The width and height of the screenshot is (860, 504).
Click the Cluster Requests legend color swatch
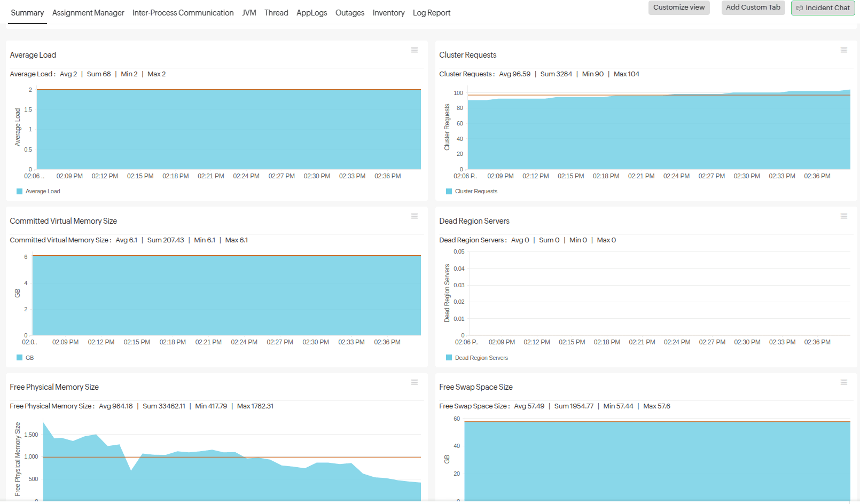pyautogui.click(x=448, y=191)
